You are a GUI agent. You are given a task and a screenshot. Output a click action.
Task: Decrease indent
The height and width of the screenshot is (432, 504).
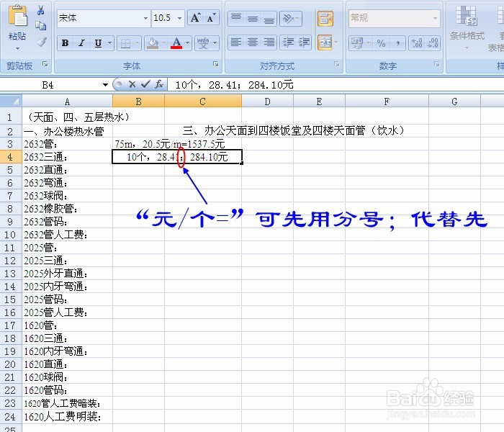click(x=288, y=42)
